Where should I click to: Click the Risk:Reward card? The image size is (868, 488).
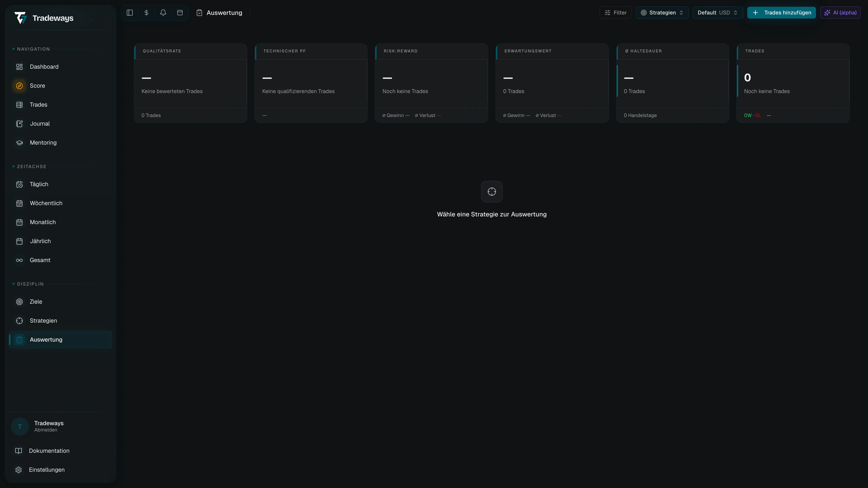tap(431, 83)
